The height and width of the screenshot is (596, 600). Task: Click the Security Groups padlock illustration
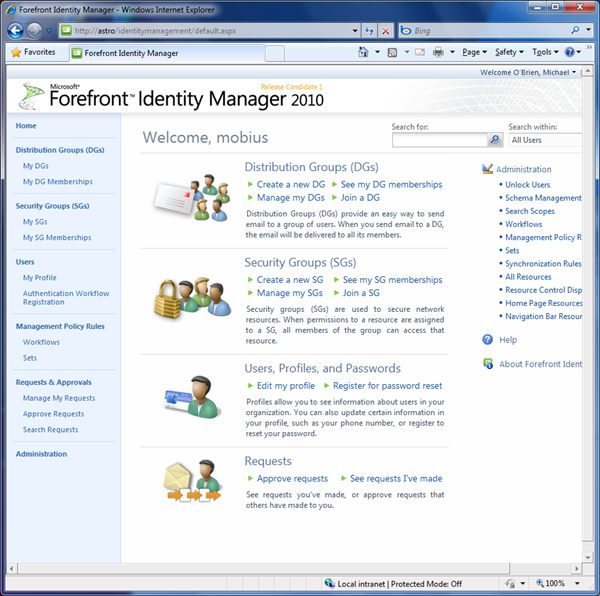pos(192,298)
